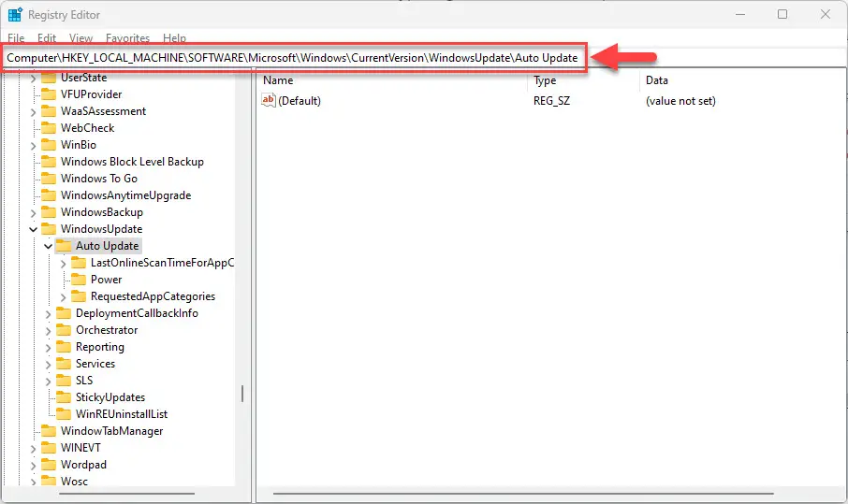Click the WaaSAssessment folder icon
The width and height of the screenshot is (848, 504).
click(49, 111)
